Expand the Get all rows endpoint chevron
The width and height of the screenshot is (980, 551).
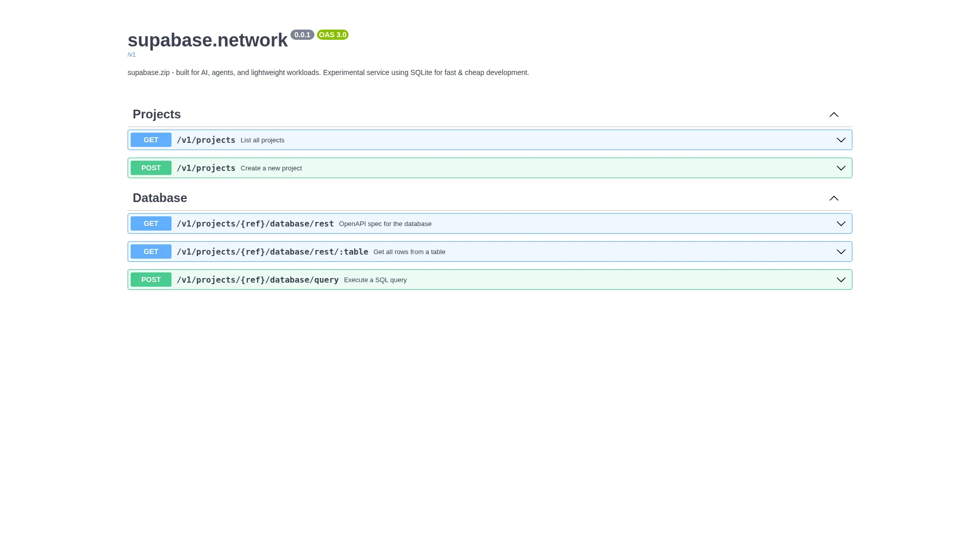[x=841, y=252]
